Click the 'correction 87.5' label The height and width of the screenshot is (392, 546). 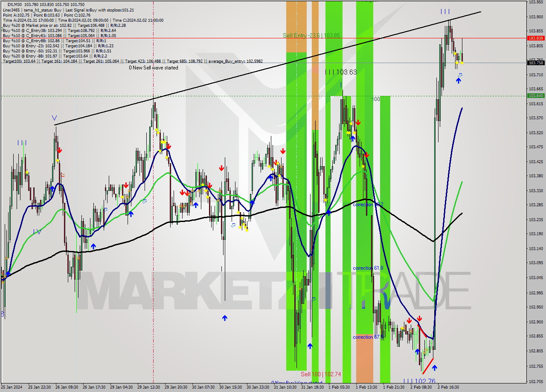coord(368,337)
